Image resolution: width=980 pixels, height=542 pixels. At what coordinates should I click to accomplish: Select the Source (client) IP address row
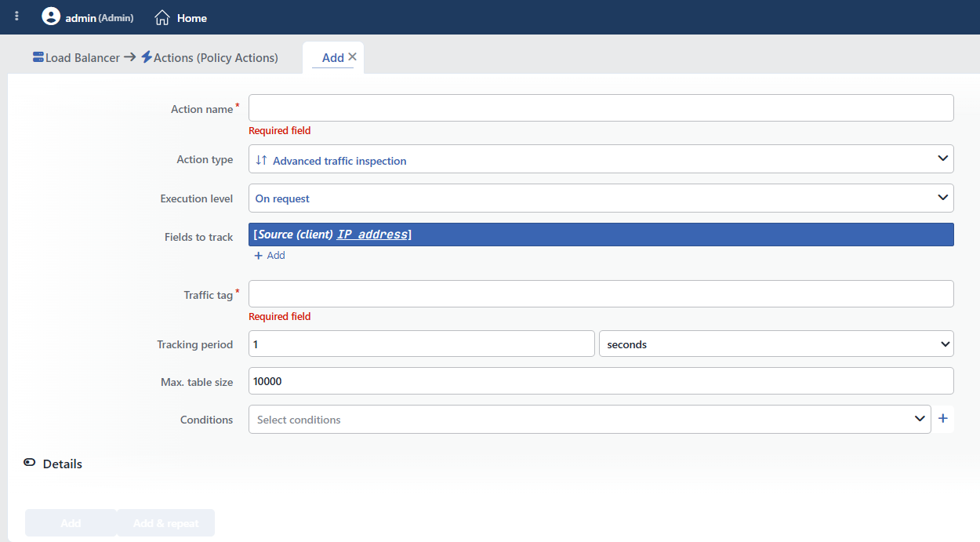click(601, 235)
